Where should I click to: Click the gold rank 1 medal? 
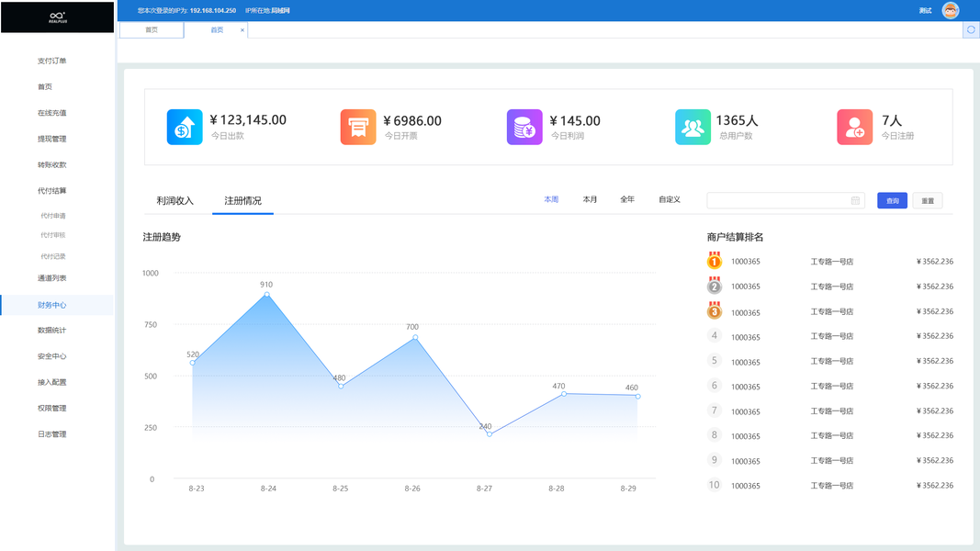(715, 261)
